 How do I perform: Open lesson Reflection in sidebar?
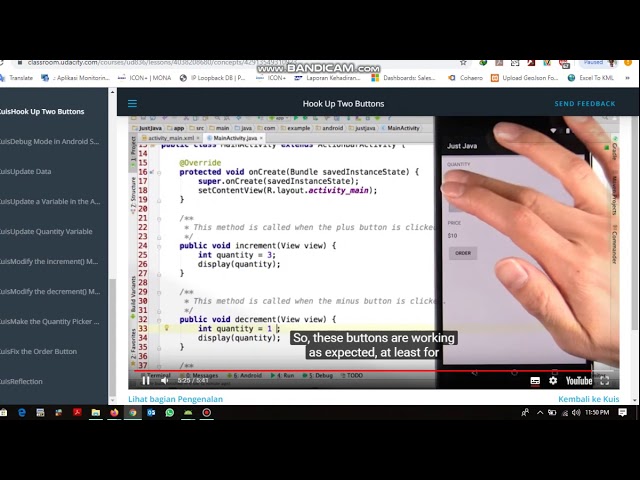click(x=21, y=382)
